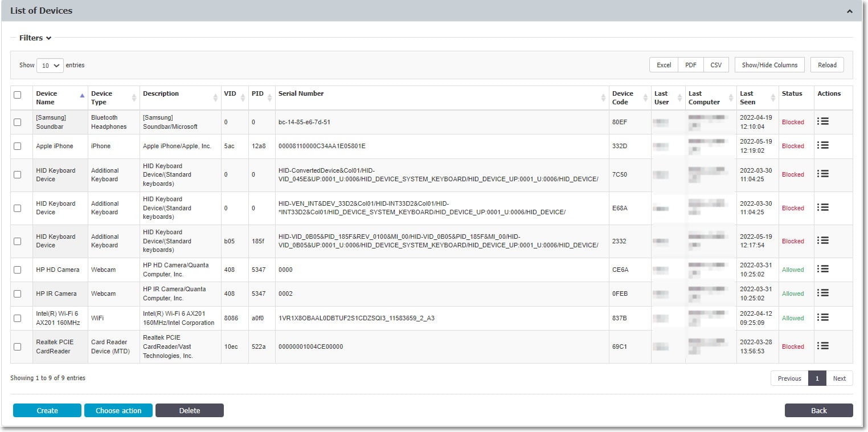Check the Realtek PCIE CardReader checkbox
This screenshot has height=432, width=868.
18,347
